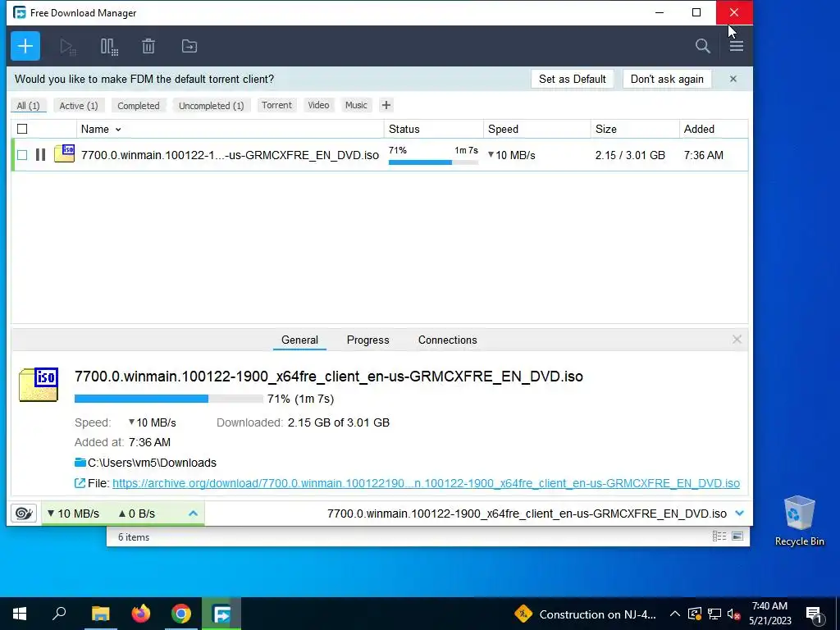Open the Progress details tab

368,340
